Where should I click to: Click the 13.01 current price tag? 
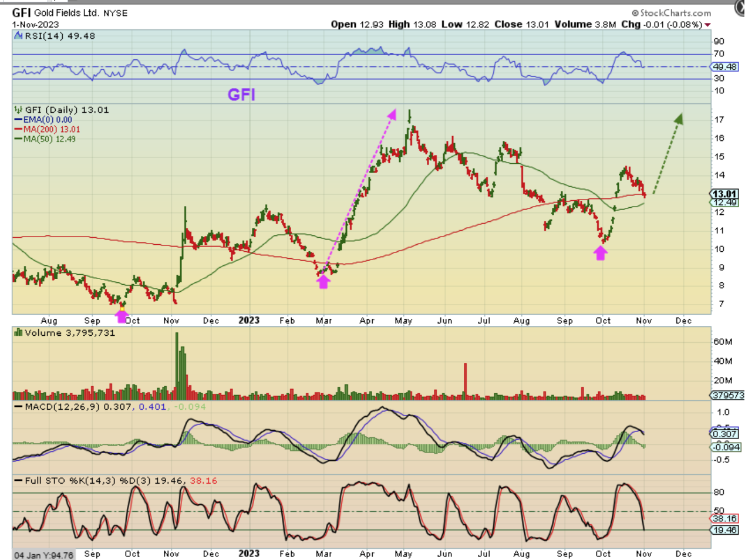tap(724, 194)
